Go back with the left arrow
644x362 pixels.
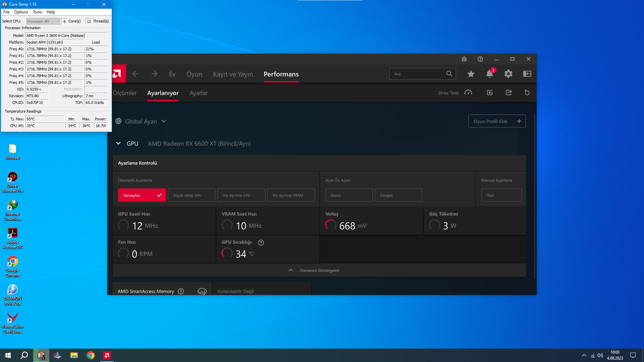135,74
